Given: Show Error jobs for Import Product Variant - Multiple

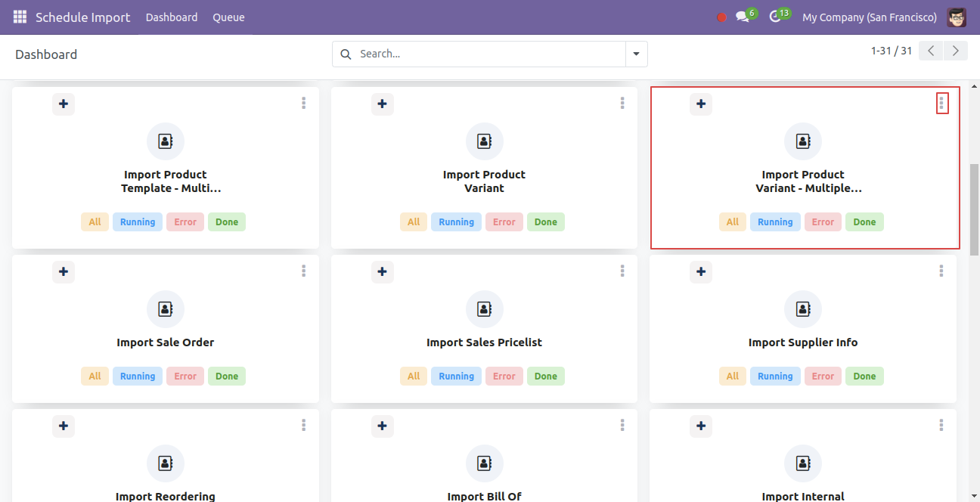Looking at the screenshot, I should 823,222.
